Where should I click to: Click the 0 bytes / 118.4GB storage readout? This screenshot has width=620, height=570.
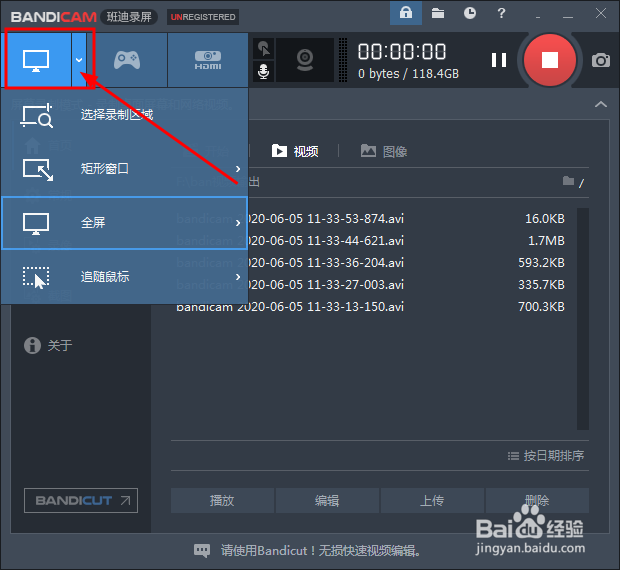(x=408, y=74)
